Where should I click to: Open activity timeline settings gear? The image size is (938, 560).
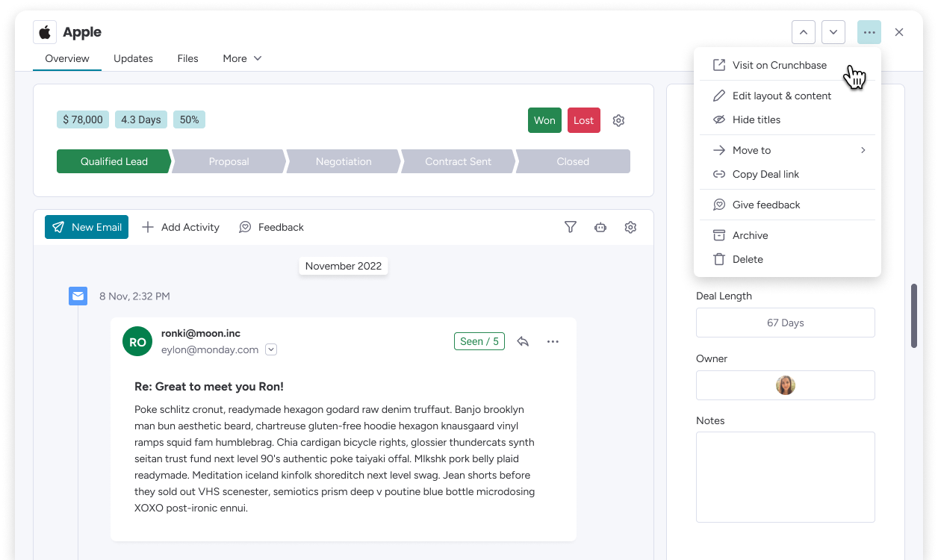(630, 227)
